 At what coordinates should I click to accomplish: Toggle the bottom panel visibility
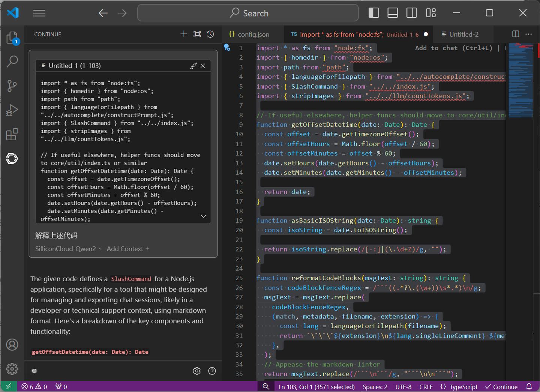393,13
